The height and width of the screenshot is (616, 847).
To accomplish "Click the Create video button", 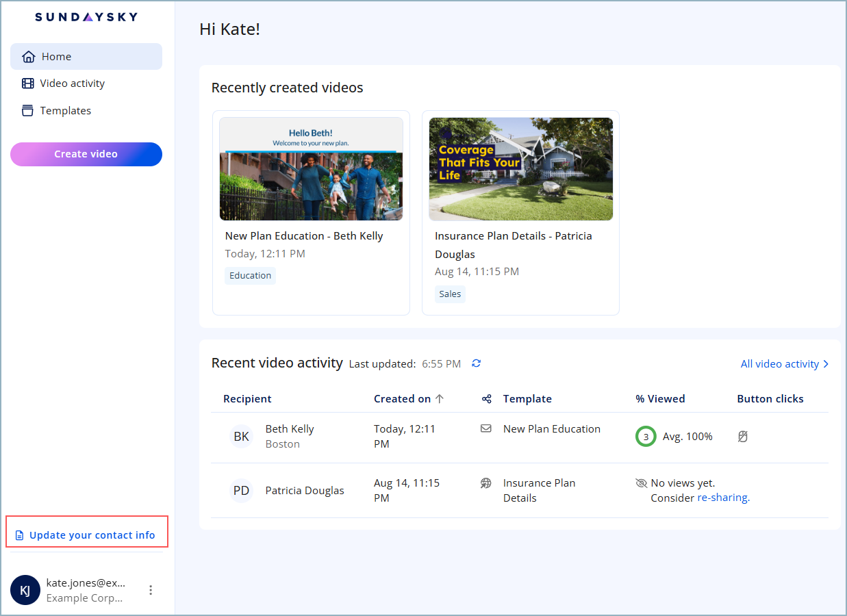I will [x=86, y=154].
